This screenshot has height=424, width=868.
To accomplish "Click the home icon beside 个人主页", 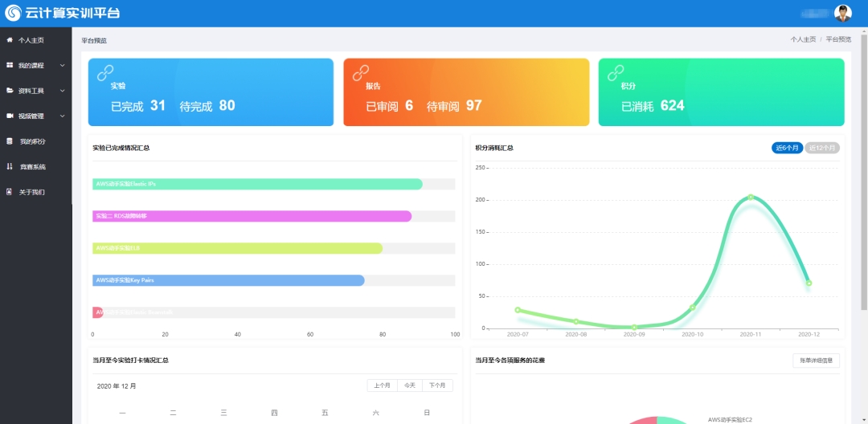I will click(10, 39).
